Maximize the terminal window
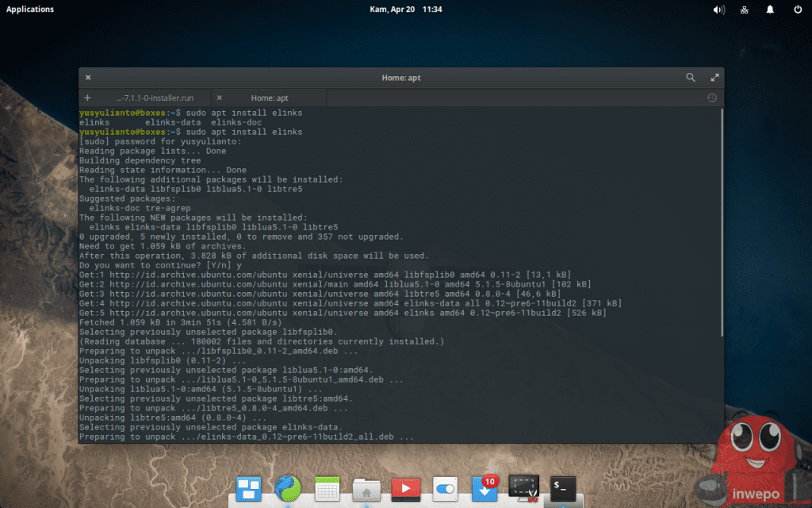Viewport: 812px width, 508px height. [x=714, y=78]
